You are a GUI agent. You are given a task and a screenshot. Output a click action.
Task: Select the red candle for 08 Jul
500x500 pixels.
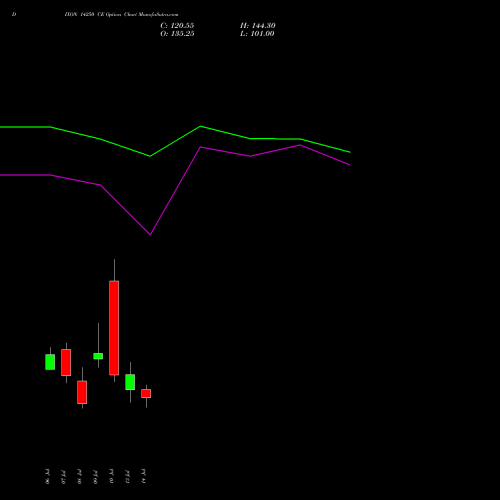(x=82, y=392)
